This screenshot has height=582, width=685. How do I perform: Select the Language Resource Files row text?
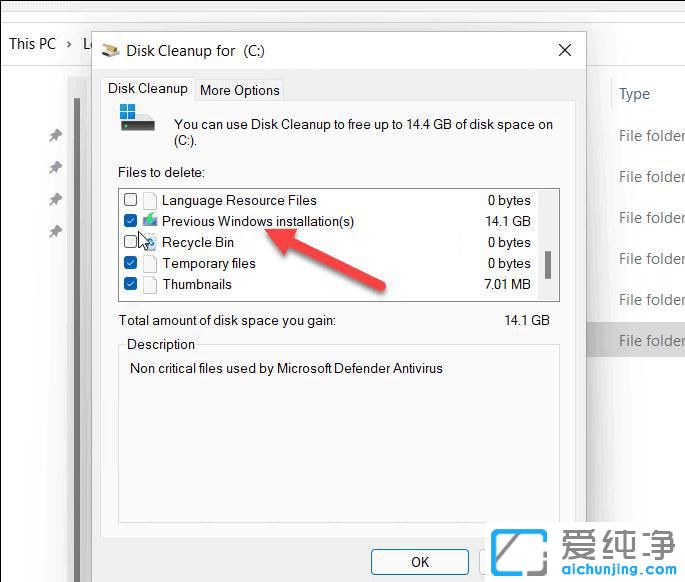[239, 200]
